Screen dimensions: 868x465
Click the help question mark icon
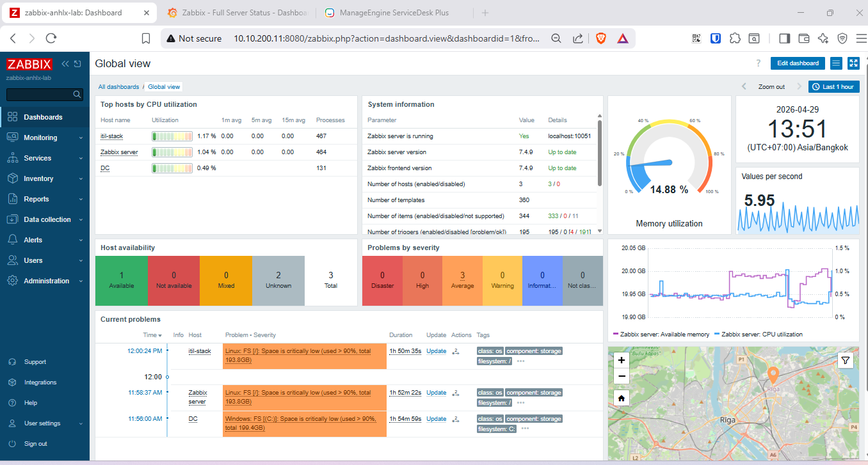[759, 63]
